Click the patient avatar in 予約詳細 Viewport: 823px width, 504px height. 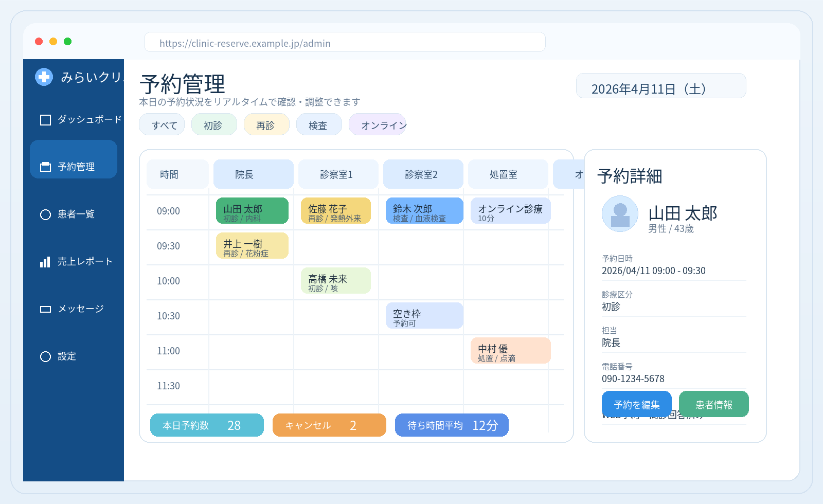(x=620, y=213)
